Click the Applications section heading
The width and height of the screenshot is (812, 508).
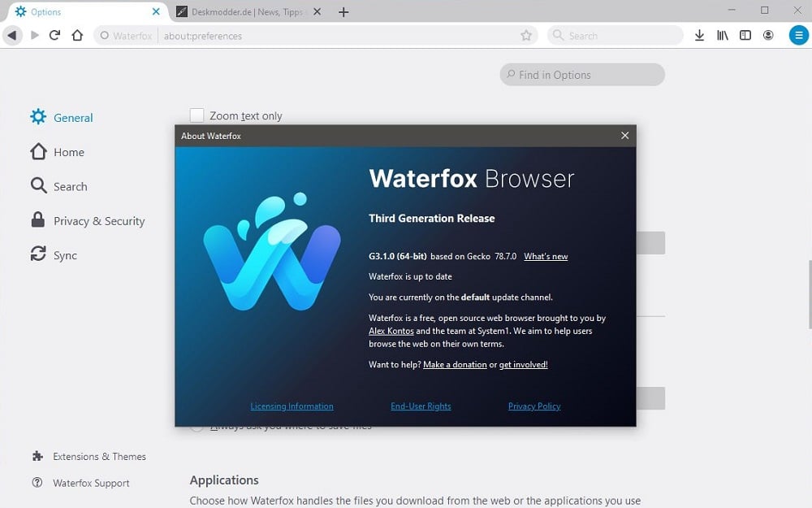(x=224, y=480)
